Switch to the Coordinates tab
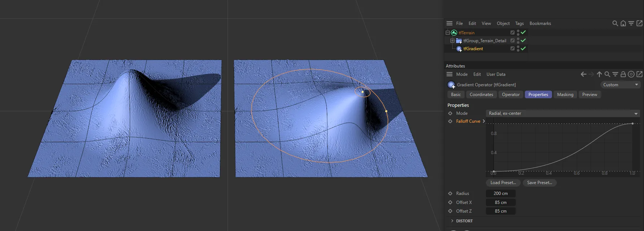644x231 pixels. 481,95
